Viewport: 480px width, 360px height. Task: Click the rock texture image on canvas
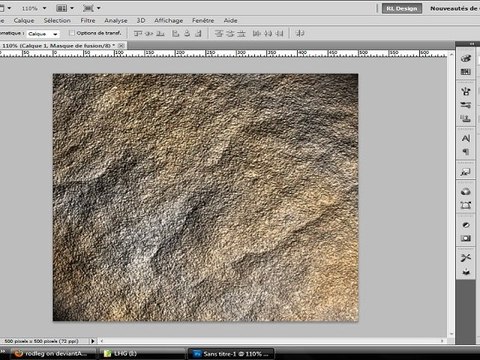[205, 197]
